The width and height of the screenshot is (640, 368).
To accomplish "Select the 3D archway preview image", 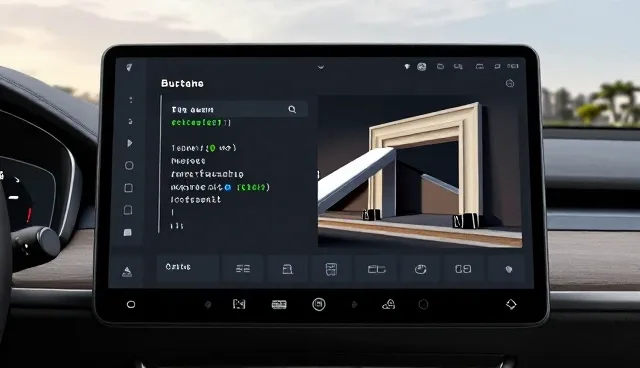I will pos(420,171).
